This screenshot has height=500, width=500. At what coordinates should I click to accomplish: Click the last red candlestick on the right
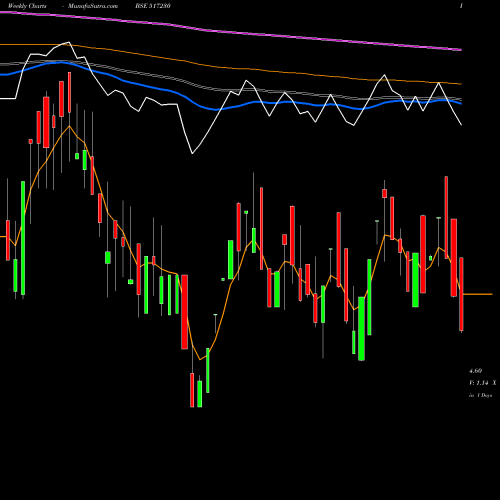coord(461,294)
